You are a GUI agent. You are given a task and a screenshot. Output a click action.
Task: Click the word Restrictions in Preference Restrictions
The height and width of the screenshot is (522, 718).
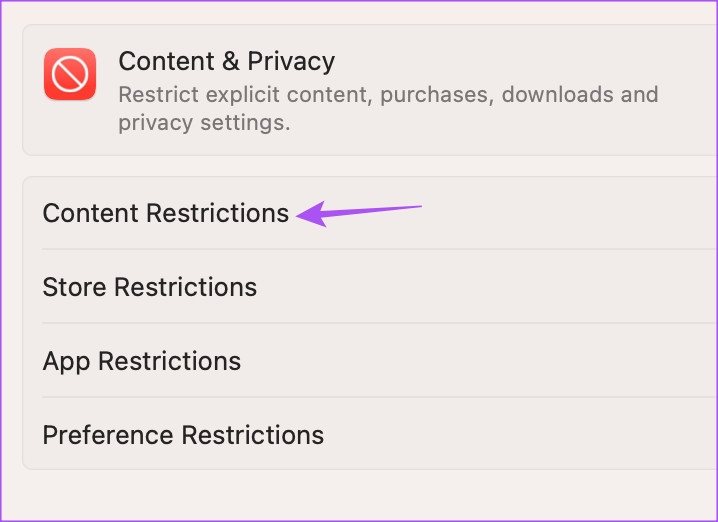coord(253,435)
